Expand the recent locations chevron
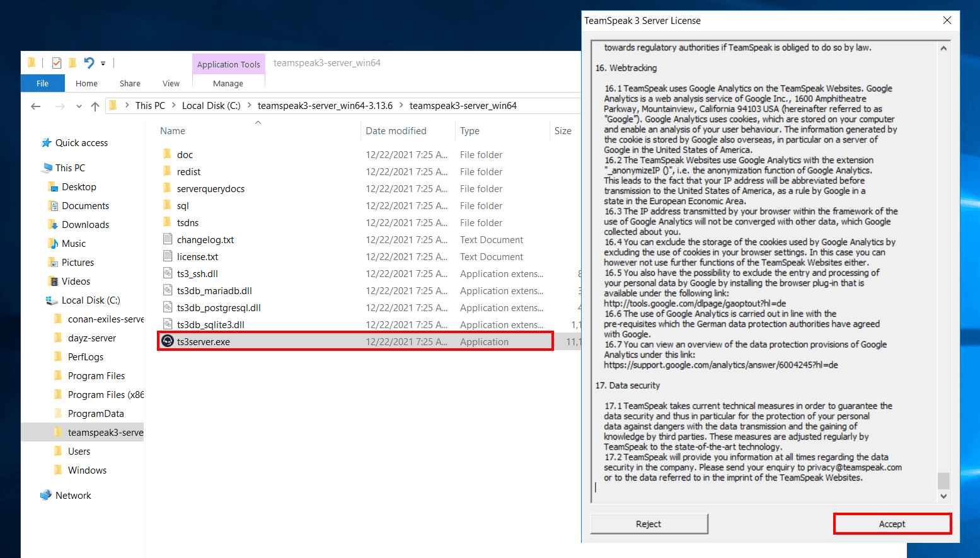 [x=79, y=106]
